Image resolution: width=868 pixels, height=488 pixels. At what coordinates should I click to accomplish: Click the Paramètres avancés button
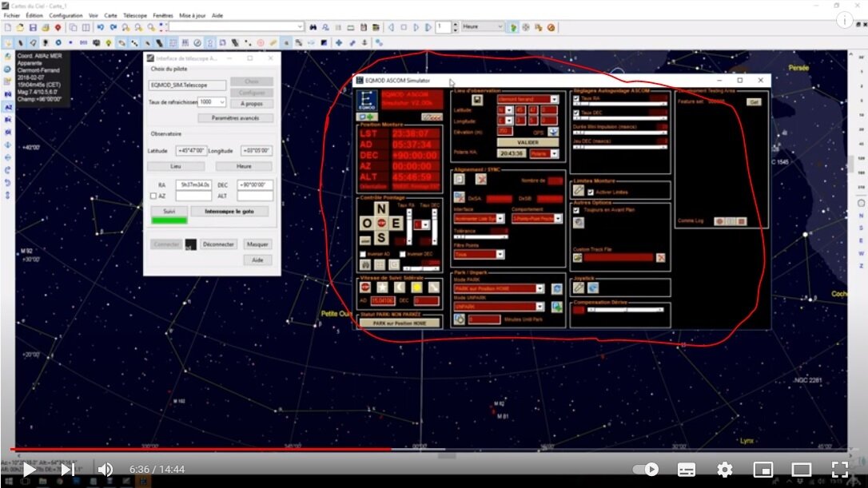pyautogui.click(x=235, y=118)
